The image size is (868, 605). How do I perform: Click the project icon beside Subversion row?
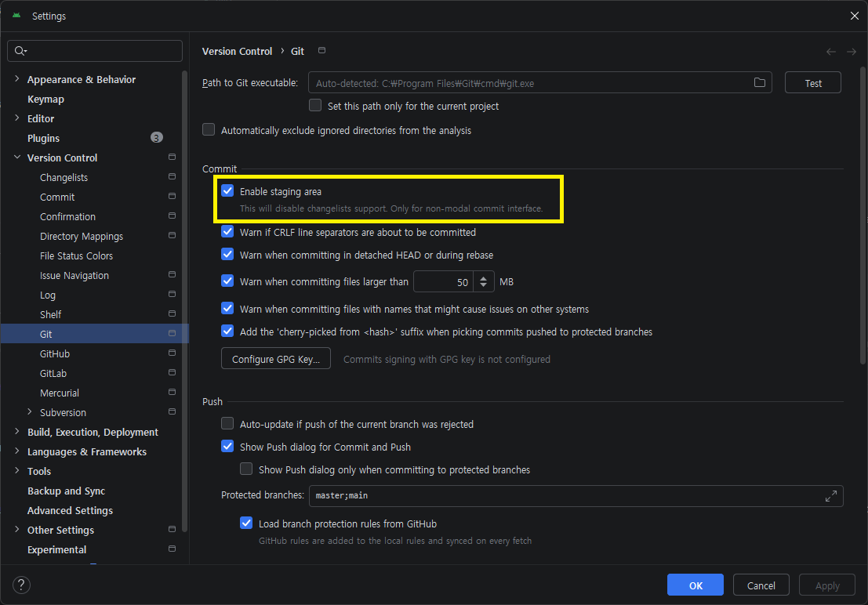[173, 411]
